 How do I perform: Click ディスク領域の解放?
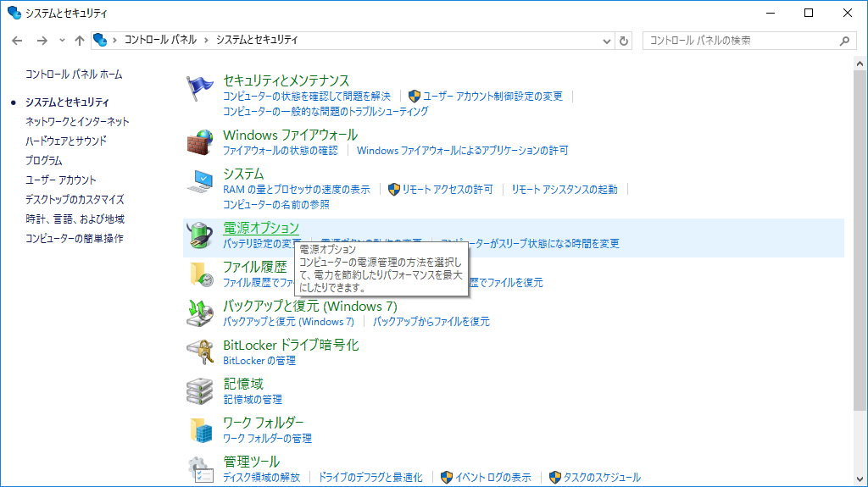261,477
